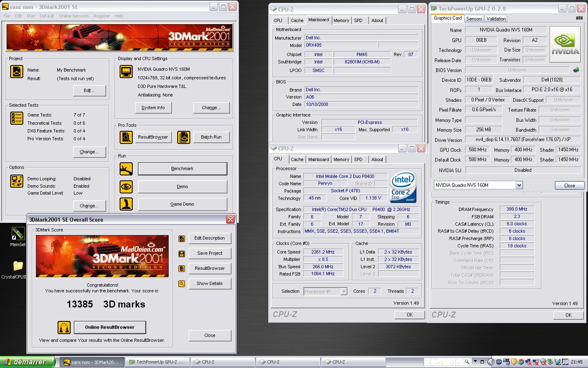Switch to TechPowerUp GPU-Z taskbar button
This screenshot has height=368, width=588.
(x=157, y=362)
